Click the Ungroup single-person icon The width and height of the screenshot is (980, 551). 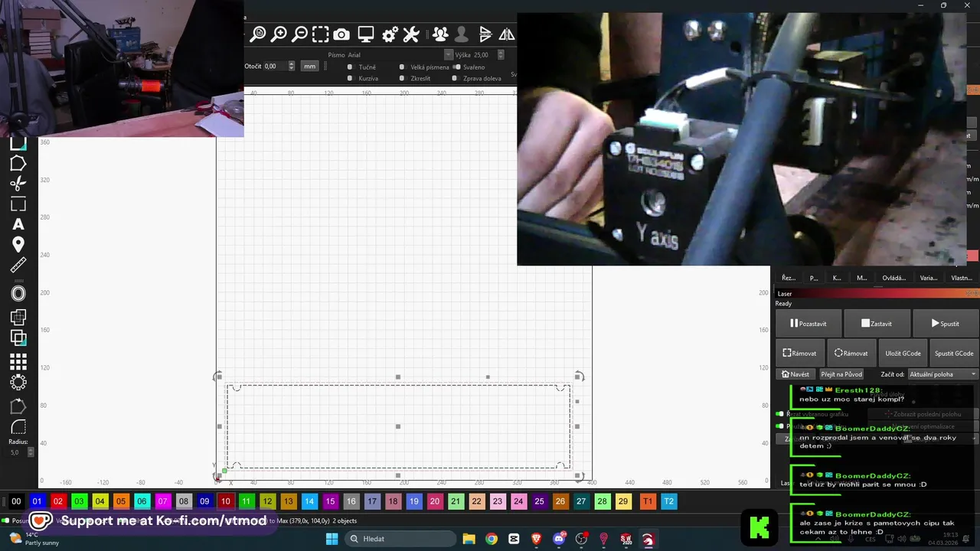(461, 34)
